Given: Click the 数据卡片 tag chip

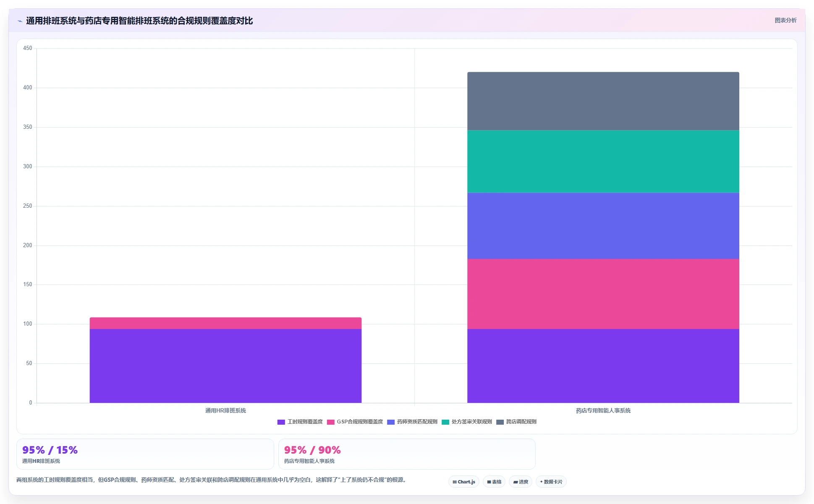Looking at the screenshot, I should click(x=551, y=482).
